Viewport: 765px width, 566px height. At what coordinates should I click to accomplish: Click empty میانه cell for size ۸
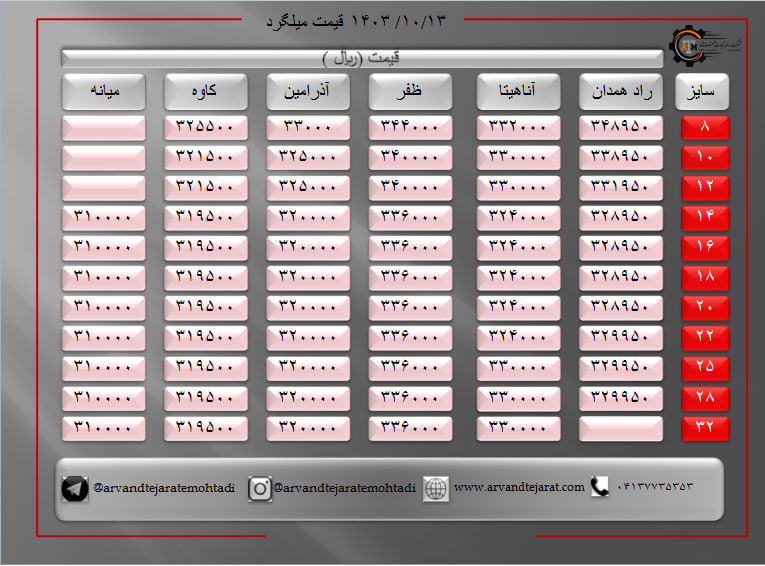coord(103,128)
